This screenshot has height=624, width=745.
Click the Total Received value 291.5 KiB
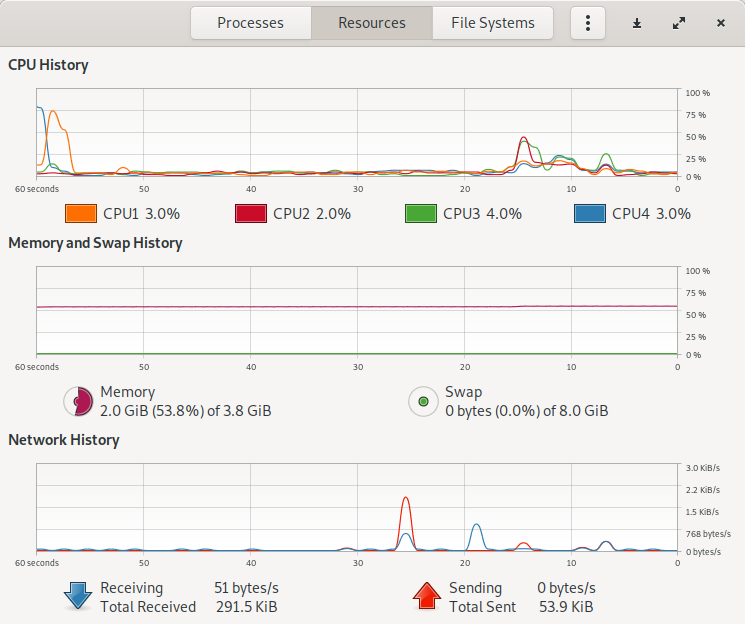click(247, 607)
